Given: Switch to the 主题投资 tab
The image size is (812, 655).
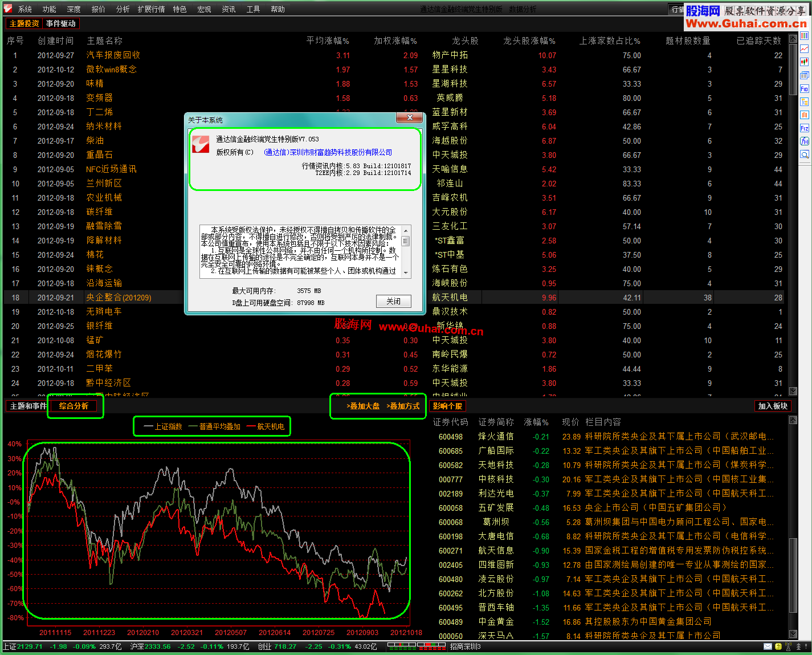Looking at the screenshot, I should (x=24, y=23).
